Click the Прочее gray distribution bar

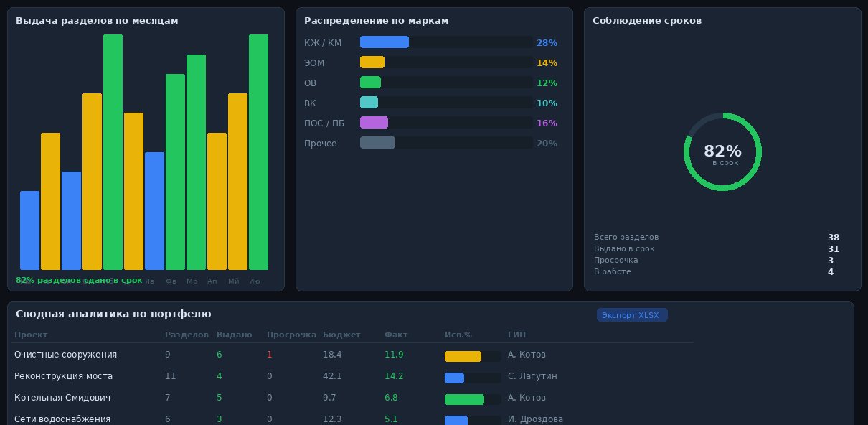[377, 143]
